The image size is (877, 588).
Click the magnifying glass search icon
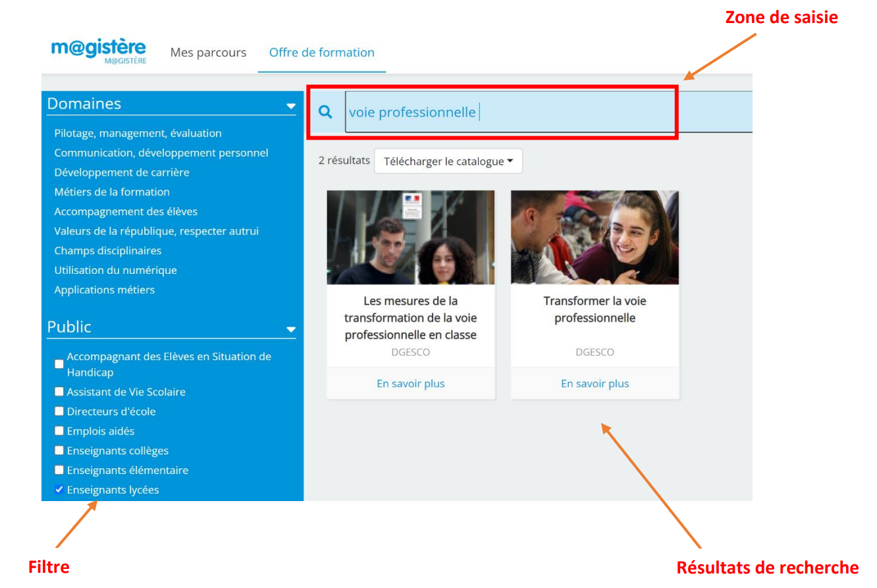[325, 112]
